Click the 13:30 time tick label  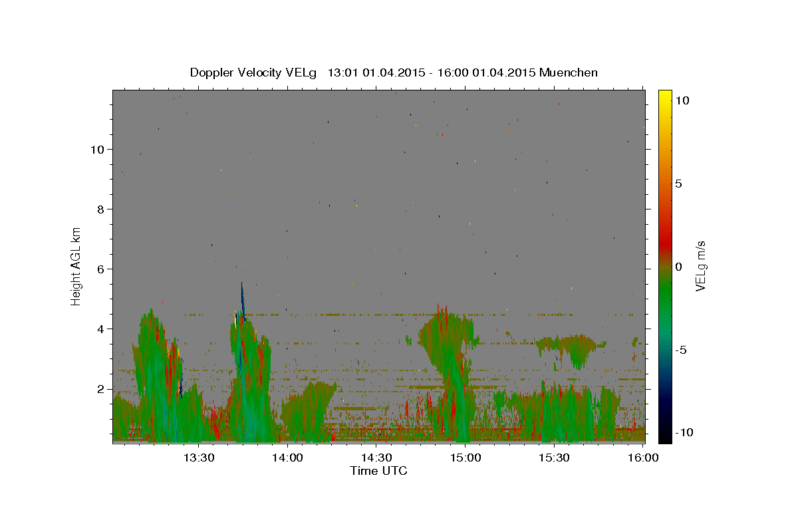(198, 458)
